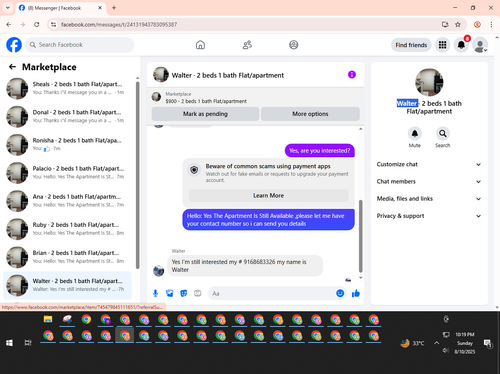Click Walter's message with phone number

coord(245,266)
